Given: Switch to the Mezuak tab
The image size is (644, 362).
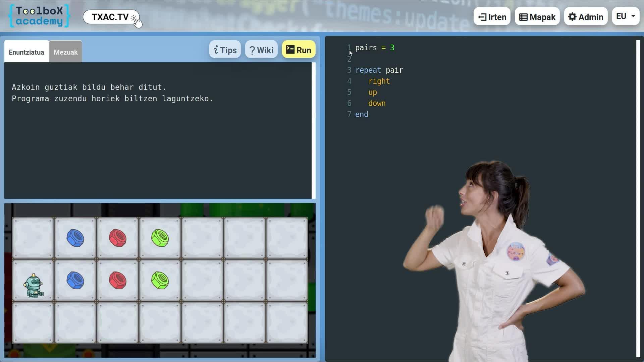Looking at the screenshot, I should pos(65,52).
